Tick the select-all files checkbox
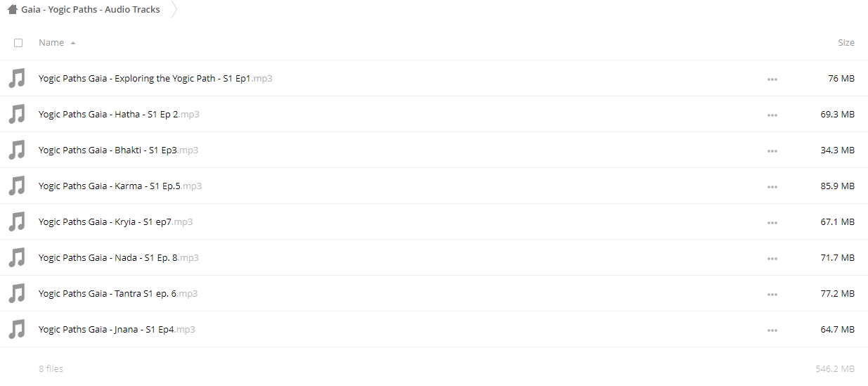The width and height of the screenshot is (868, 386). pyautogui.click(x=18, y=43)
